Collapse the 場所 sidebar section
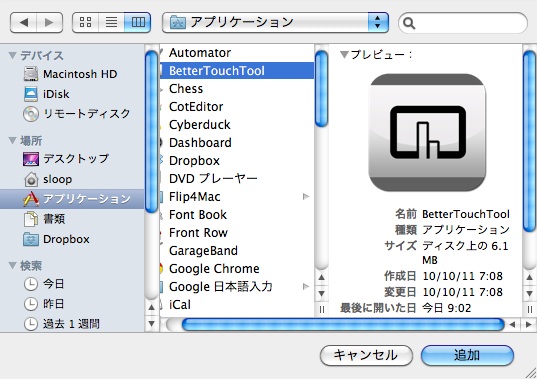Viewport: 537px width, 379px height. click(13, 140)
